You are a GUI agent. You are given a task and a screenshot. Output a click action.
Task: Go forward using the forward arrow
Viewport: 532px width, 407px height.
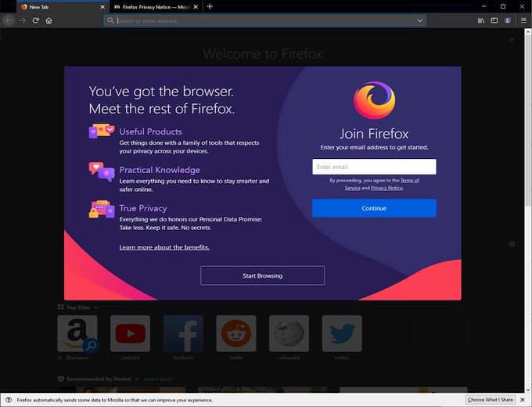tap(23, 20)
